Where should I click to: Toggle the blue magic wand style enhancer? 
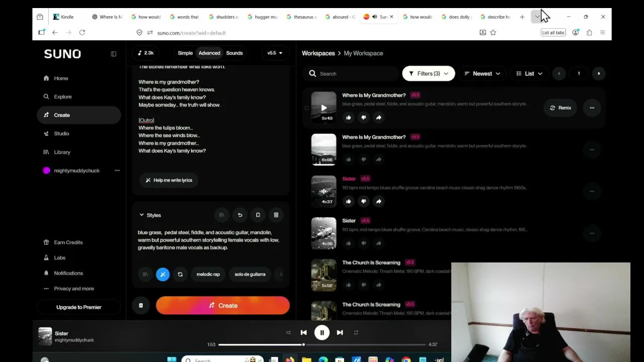163,275
